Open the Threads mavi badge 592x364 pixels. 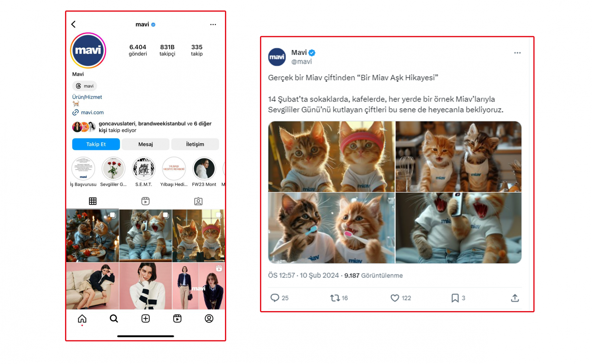(85, 86)
